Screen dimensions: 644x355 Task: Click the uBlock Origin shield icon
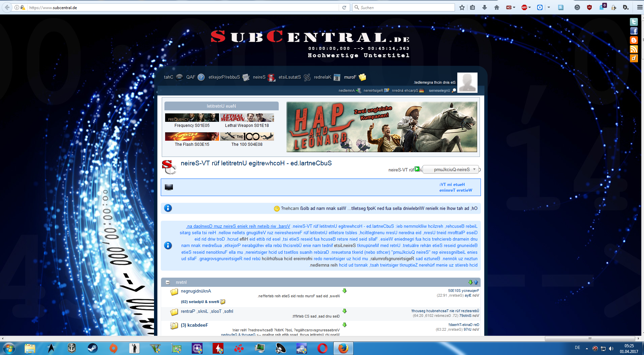(x=589, y=7)
